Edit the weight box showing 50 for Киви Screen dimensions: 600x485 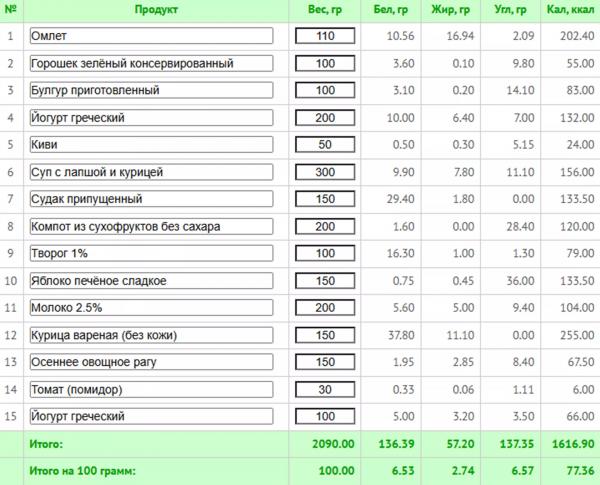(x=325, y=145)
